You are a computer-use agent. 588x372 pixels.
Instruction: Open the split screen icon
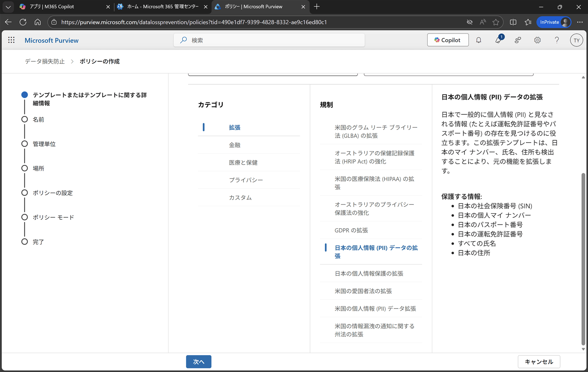click(513, 22)
